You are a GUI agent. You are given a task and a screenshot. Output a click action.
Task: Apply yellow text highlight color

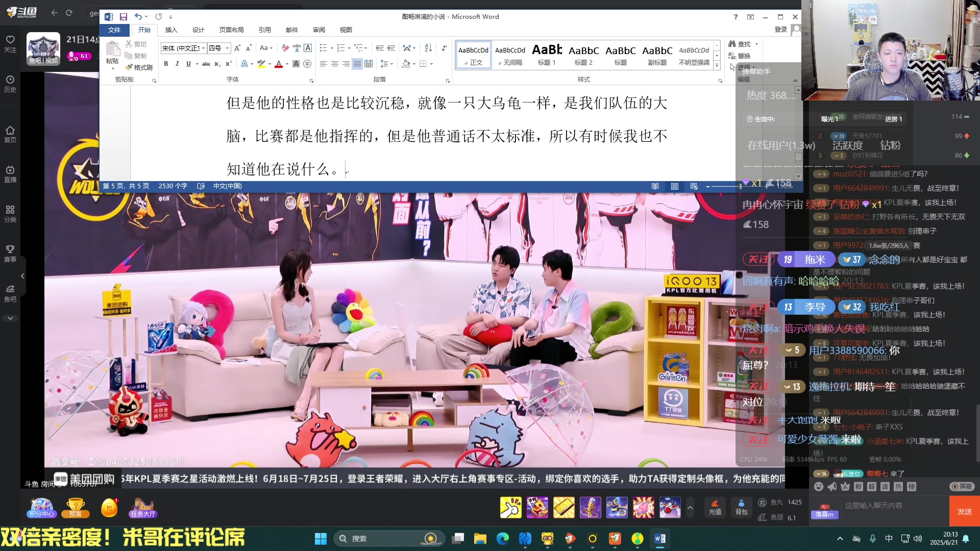261,64
